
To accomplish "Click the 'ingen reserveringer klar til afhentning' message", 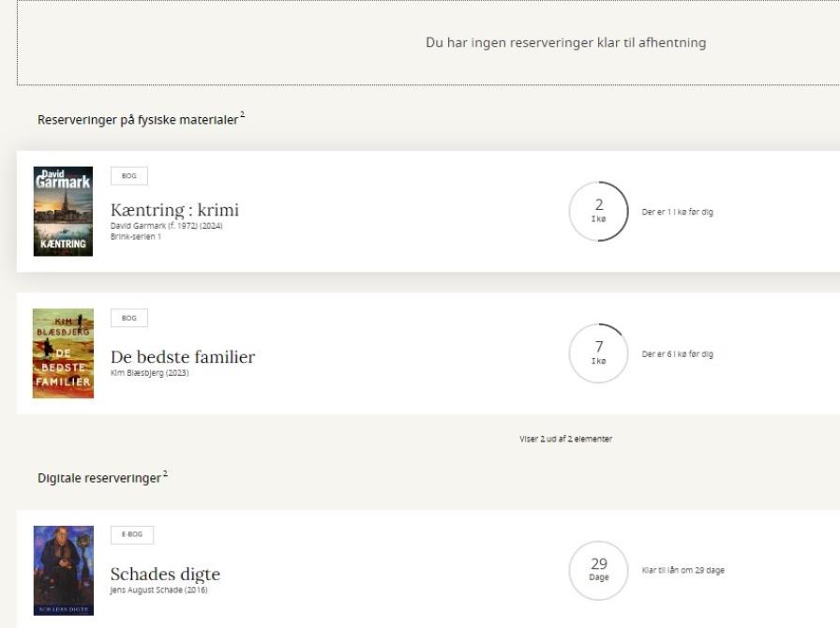I will [565, 42].
